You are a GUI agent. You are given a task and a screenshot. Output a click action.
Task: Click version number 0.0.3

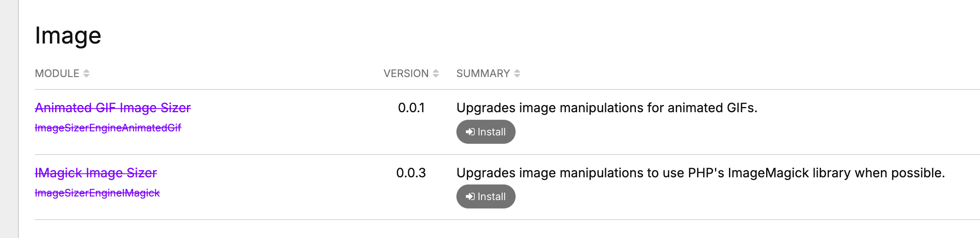(411, 173)
